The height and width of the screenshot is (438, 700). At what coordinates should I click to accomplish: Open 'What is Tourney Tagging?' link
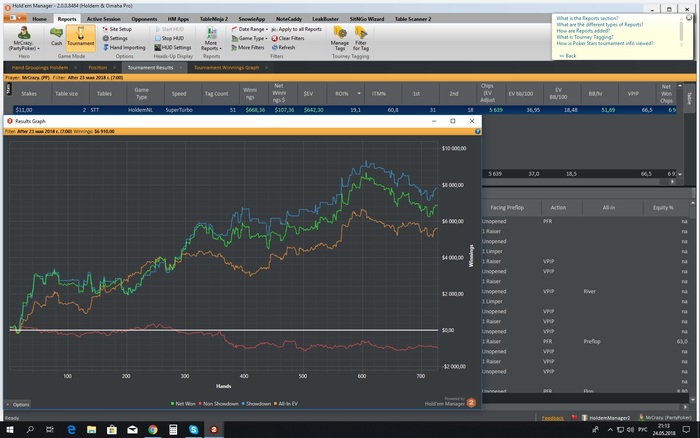[x=584, y=37]
